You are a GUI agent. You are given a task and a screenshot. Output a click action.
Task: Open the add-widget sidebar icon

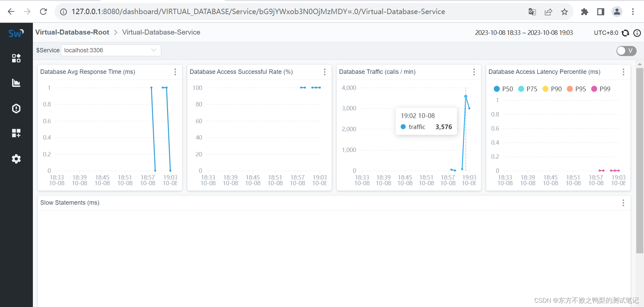(x=16, y=133)
